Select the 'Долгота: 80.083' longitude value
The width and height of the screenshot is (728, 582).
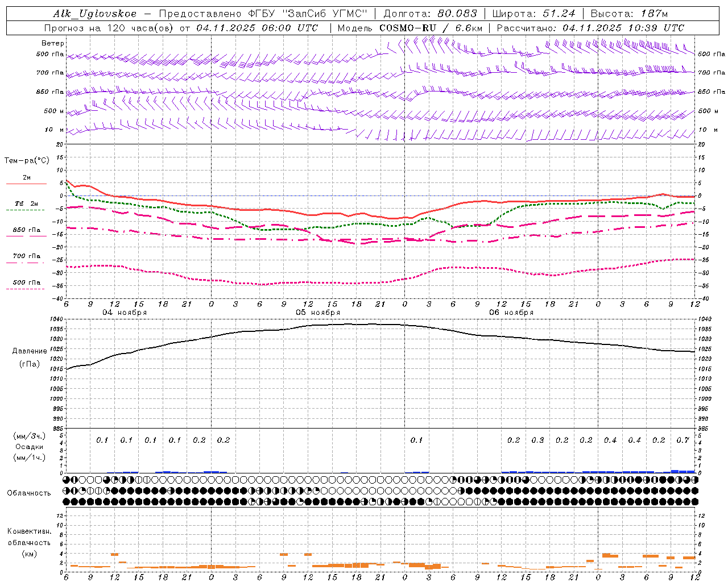tap(431, 14)
